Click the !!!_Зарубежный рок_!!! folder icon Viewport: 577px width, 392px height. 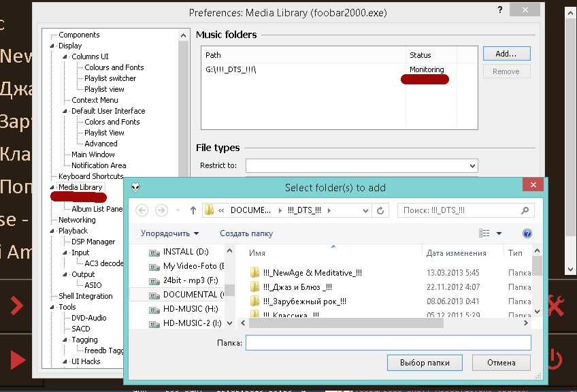254,301
